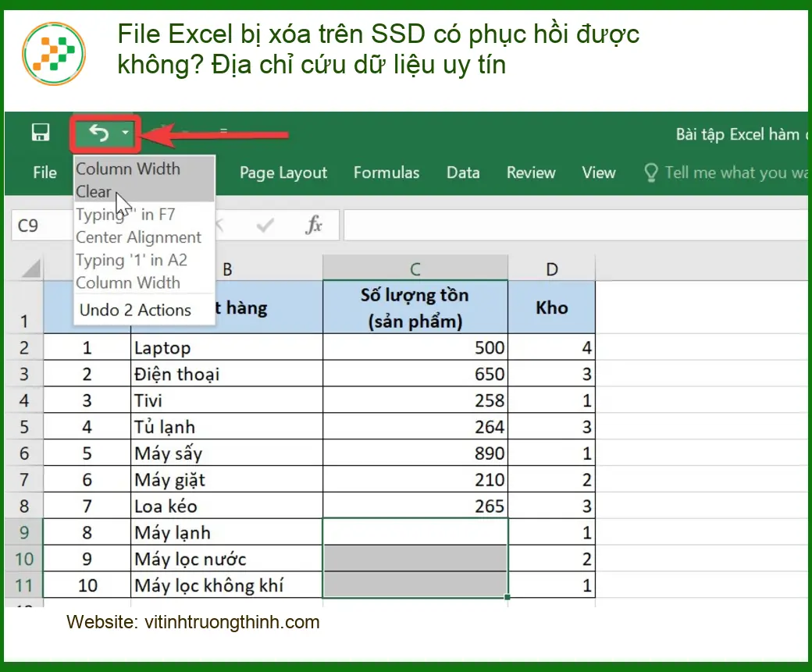Image resolution: width=812 pixels, height=672 pixels.
Task: Click the Kho value in Máy giặt row
Action: [552, 479]
